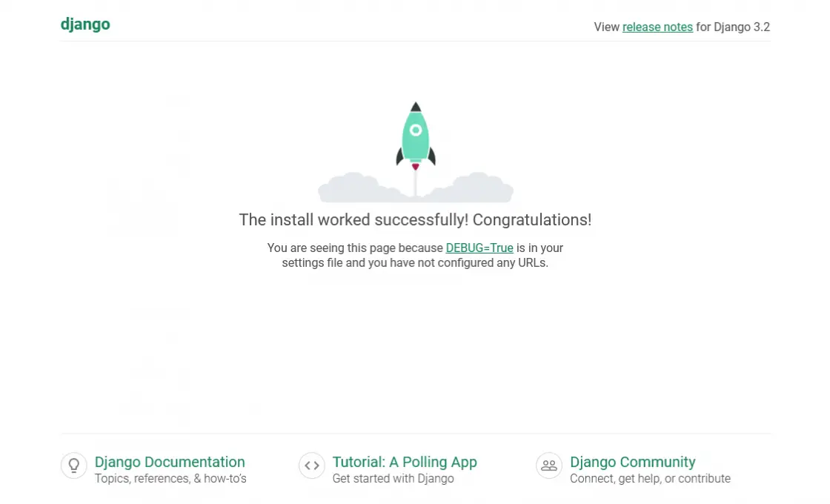Click 'Connect, get help, or contribute' text

coord(650,479)
